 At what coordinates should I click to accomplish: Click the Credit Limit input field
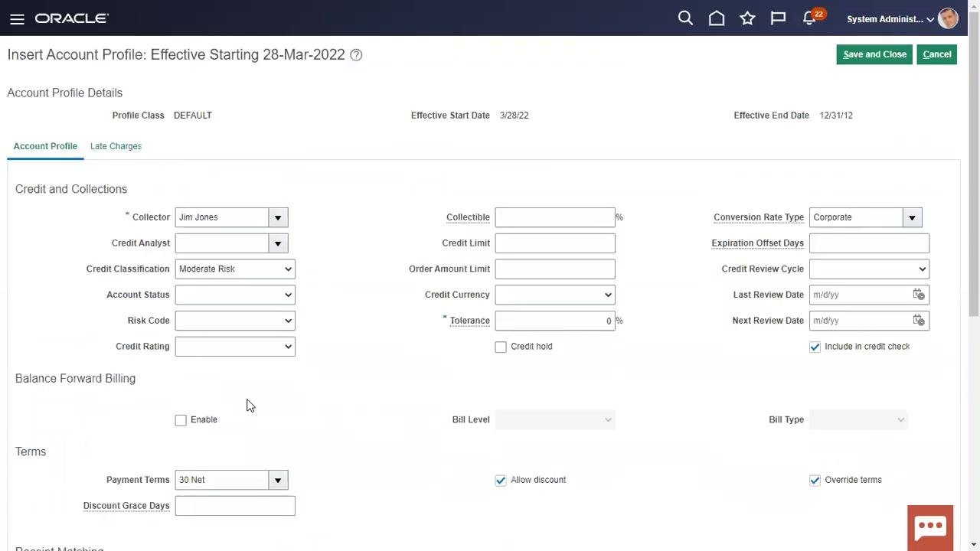click(555, 243)
